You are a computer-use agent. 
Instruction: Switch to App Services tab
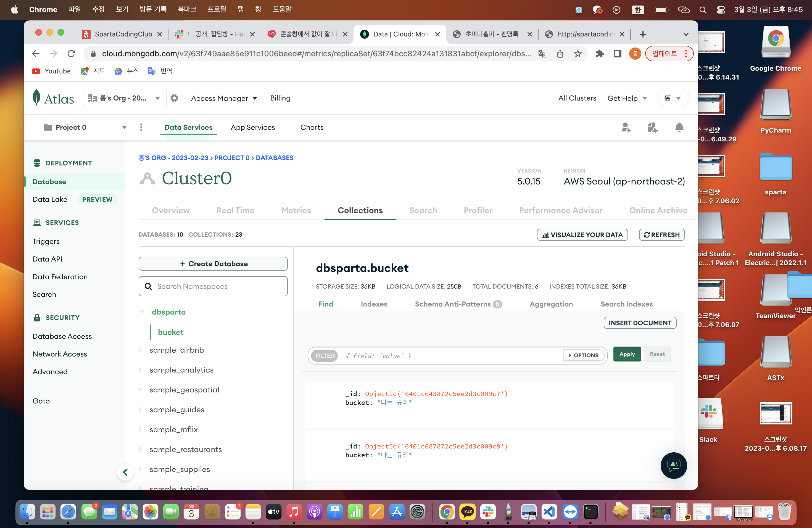[x=253, y=127]
